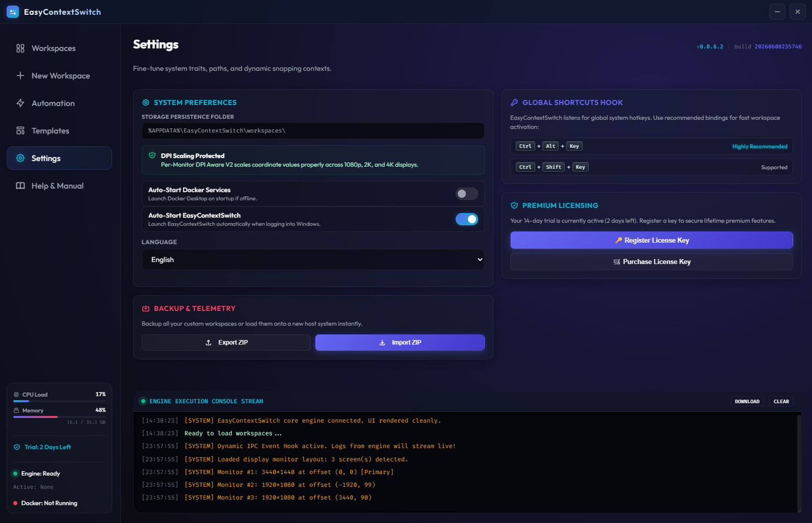Screen dimensions: 812x523
Task: Open the Workspaces page
Action: click(x=59, y=48)
